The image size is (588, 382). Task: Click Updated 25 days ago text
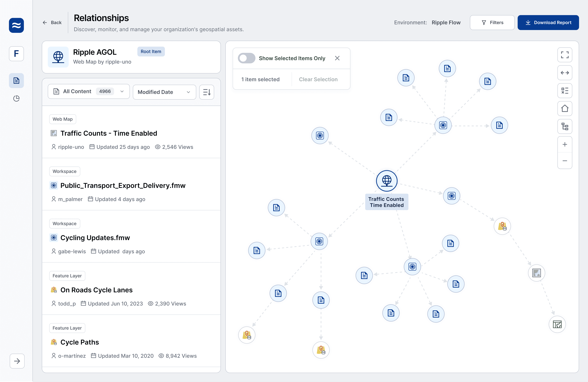pyautogui.click(x=123, y=147)
